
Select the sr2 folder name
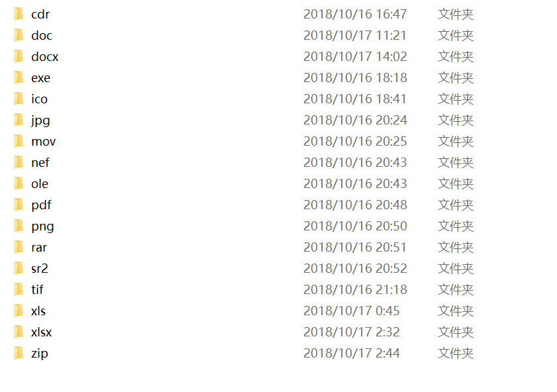(x=40, y=268)
